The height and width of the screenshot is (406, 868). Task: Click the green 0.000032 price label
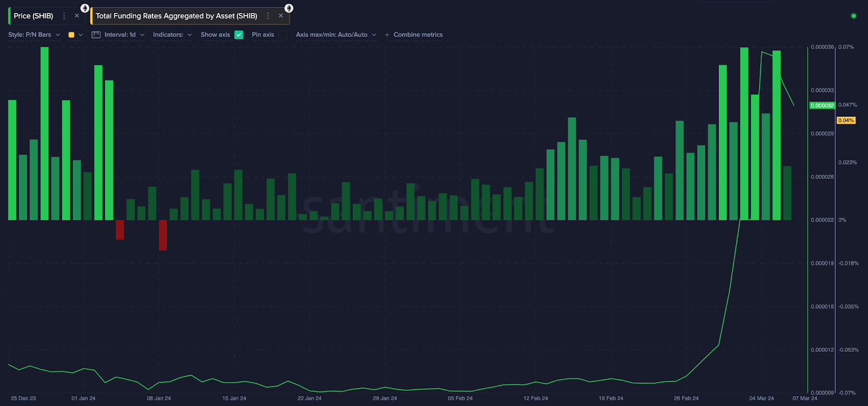[x=822, y=106]
